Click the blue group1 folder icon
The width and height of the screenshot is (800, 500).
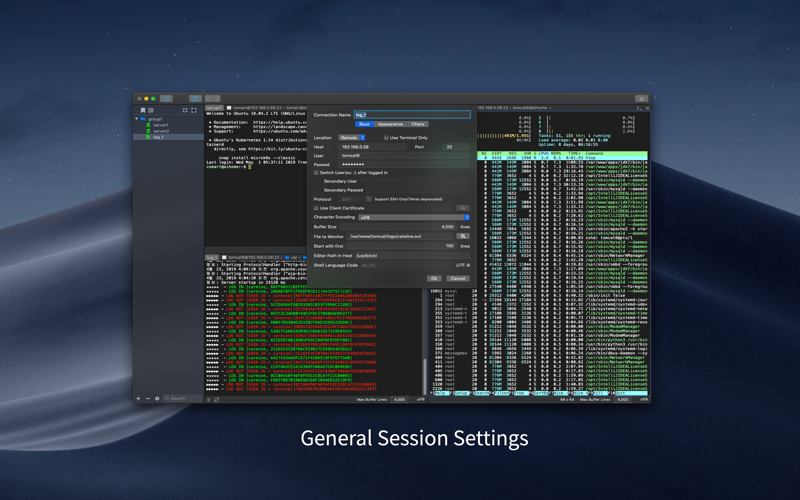143,119
